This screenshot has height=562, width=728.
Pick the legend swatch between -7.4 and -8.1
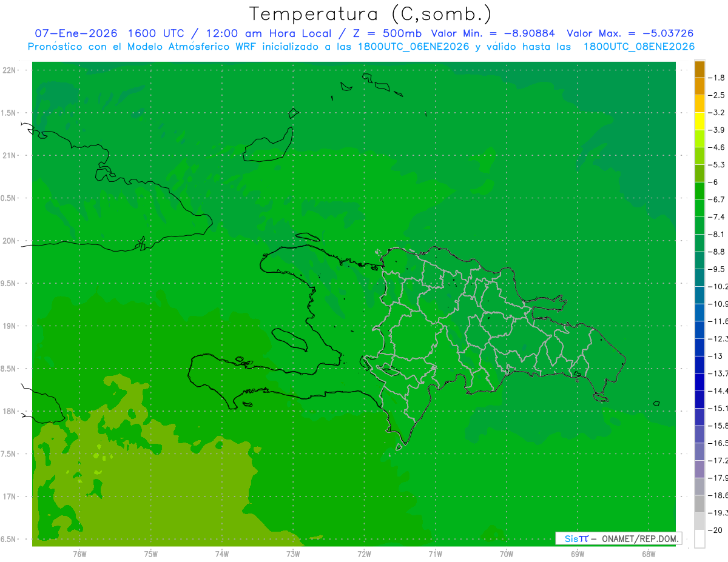(x=699, y=226)
